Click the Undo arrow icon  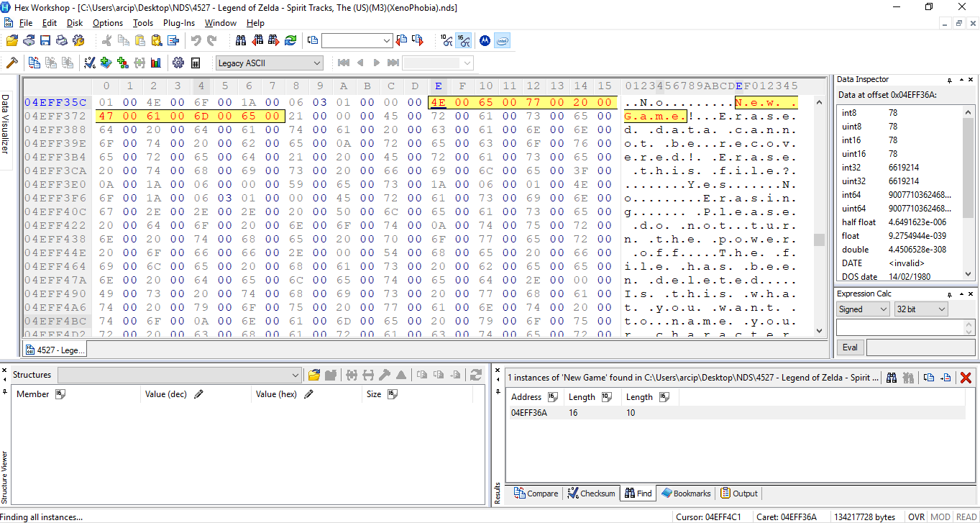click(x=196, y=40)
